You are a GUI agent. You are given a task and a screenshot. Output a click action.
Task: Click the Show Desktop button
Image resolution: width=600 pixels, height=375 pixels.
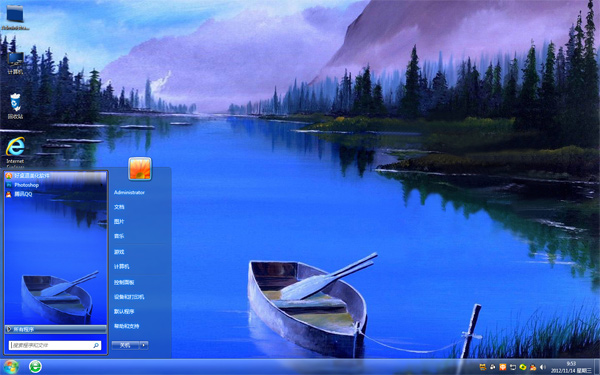[597, 367]
